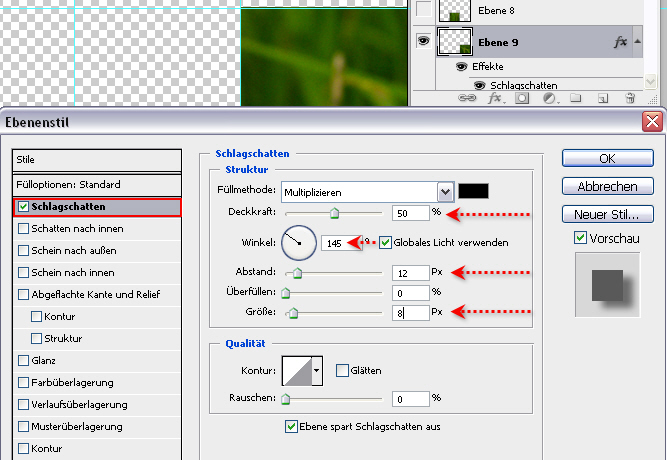Click the angle dial for Winkel
667x460 pixels.
pyautogui.click(x=299, y=242)
